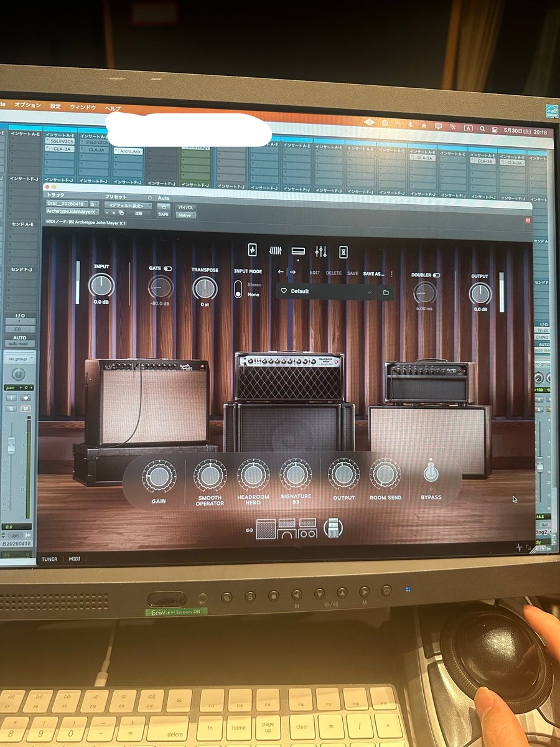Image resolution: width=560 pixels, height=747 pixels.
Task: Click the DELETE preset button
Action: [x=334, y=273]
